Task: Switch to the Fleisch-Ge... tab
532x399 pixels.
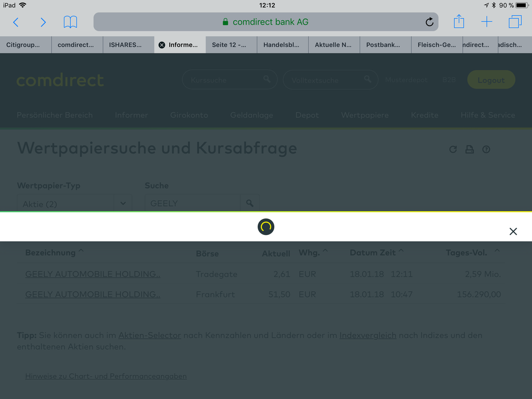Action: click(437, 45)
